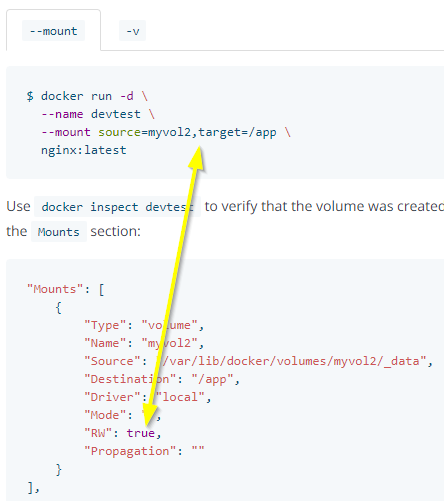This screenshot has width=444, height=501.
Task: Switch to the --mount tab
Action: [53, 31]
